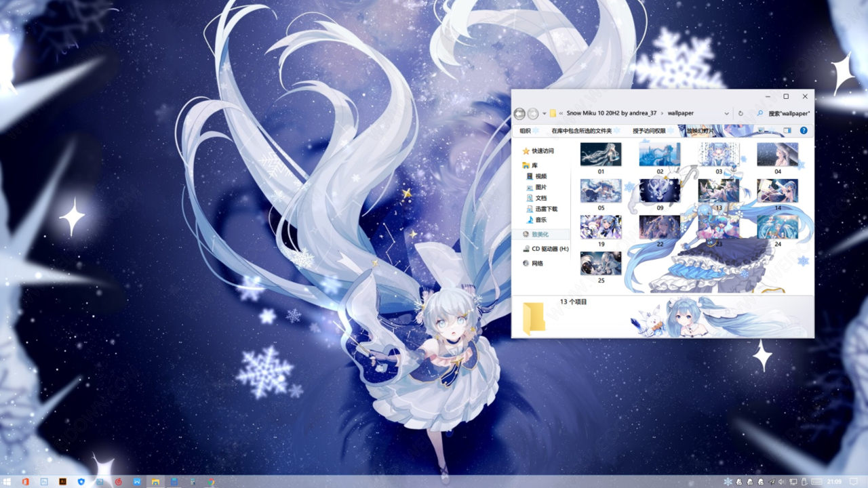
Task: Select wallpaper thumbnail 05
Action: 601,191
